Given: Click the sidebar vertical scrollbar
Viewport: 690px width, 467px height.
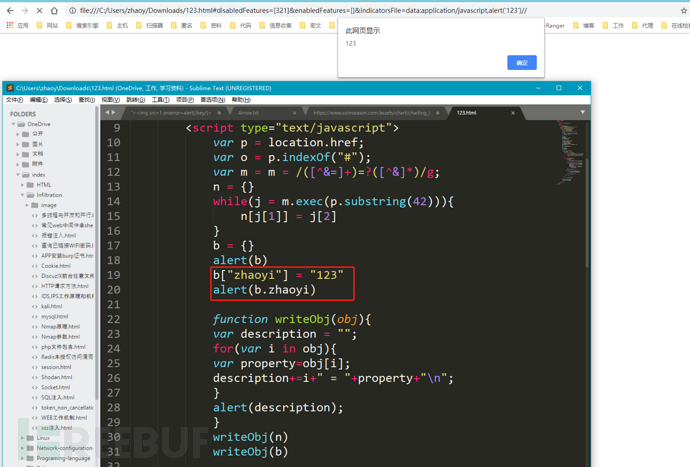Looking at the screenshot, I should point(97,253).
